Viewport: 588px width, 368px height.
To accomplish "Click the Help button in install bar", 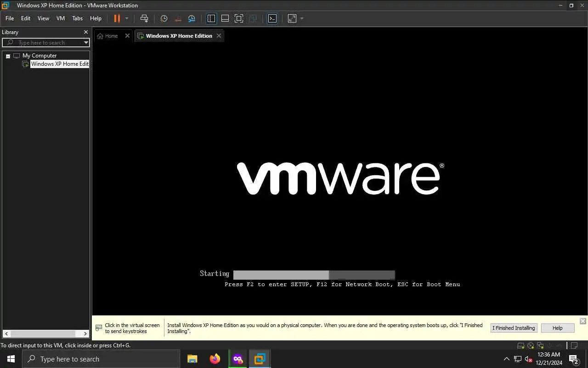I will pos(557,328).
